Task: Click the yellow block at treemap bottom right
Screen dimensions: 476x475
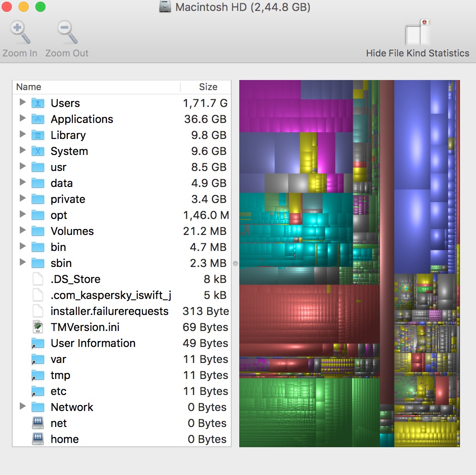Action: tap(426, 434)
